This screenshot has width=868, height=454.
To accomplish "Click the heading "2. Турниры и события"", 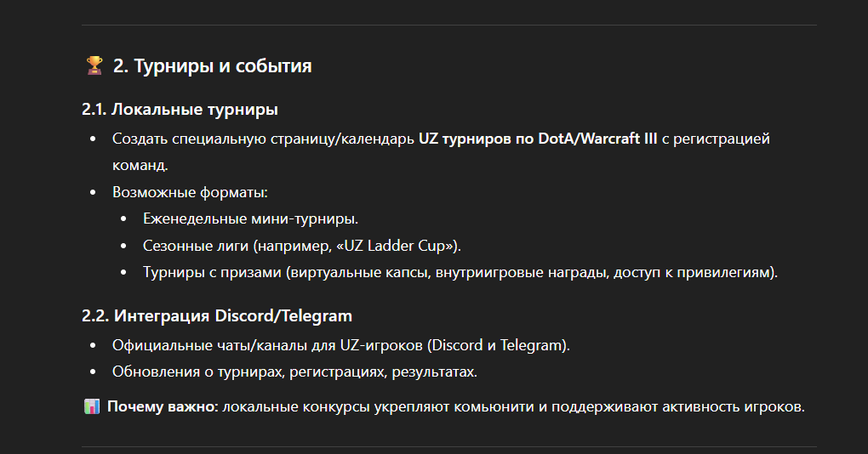I will pyautogui.click(x=212, y=65).
